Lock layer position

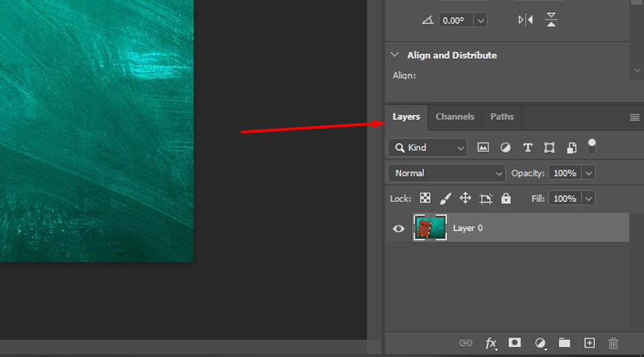(465, 198)
